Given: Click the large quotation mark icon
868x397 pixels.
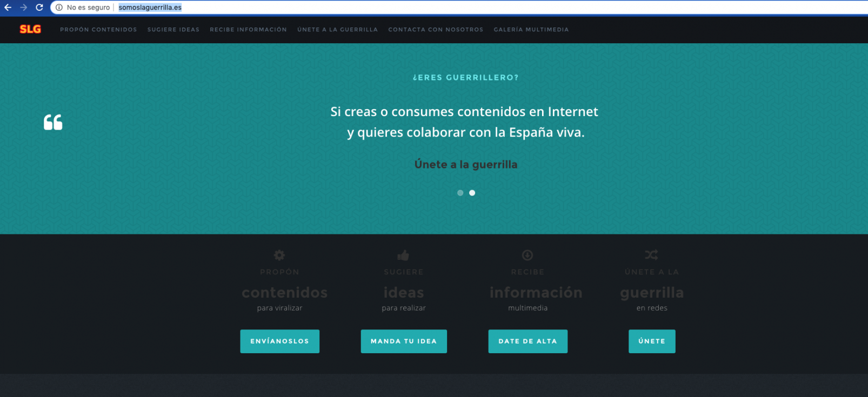Looking at the screenshot, I should coord(53,123).
